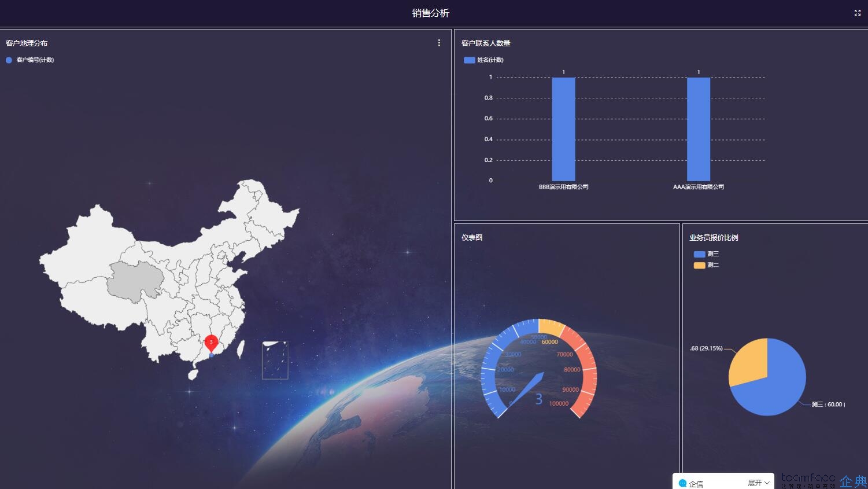Click the (29.15%) pie label
Viewport: 868px width, 489px height.
[706, 348]
